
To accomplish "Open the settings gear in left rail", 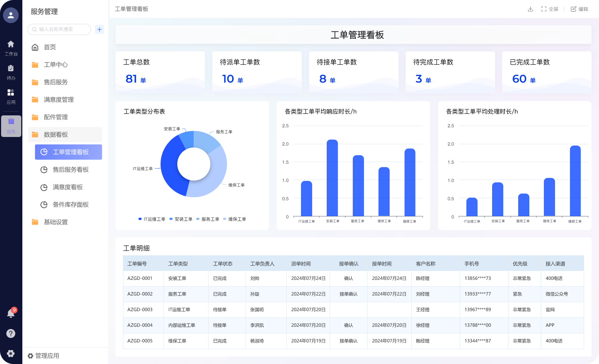I will point(11,354).
